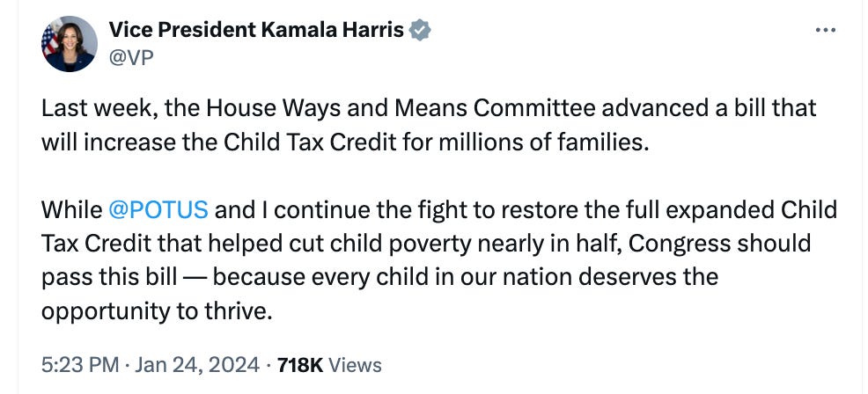Image resolution: width=868 pixels, height=394 pixels.
Task: Follow the @POTUS mention link
Action: coord(158,210)
